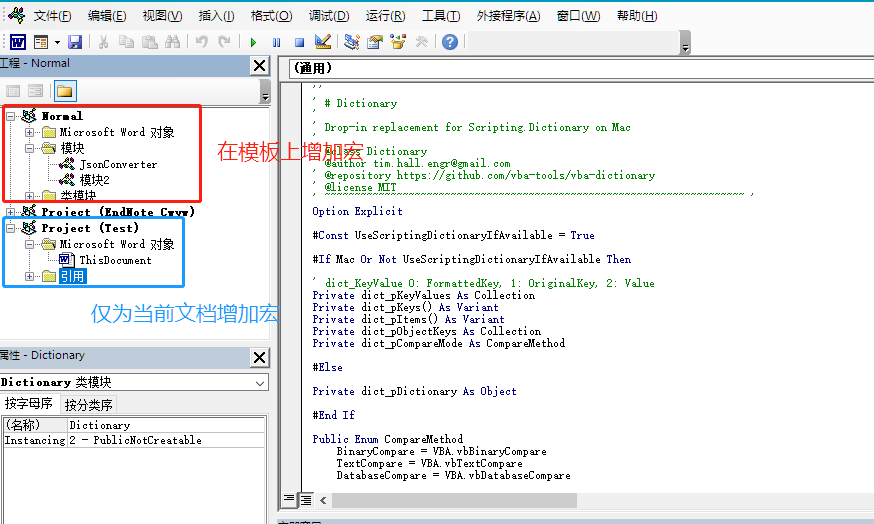Click the Break pause icon
Viewport: 874px width, 524px height.
coord(276,42)
